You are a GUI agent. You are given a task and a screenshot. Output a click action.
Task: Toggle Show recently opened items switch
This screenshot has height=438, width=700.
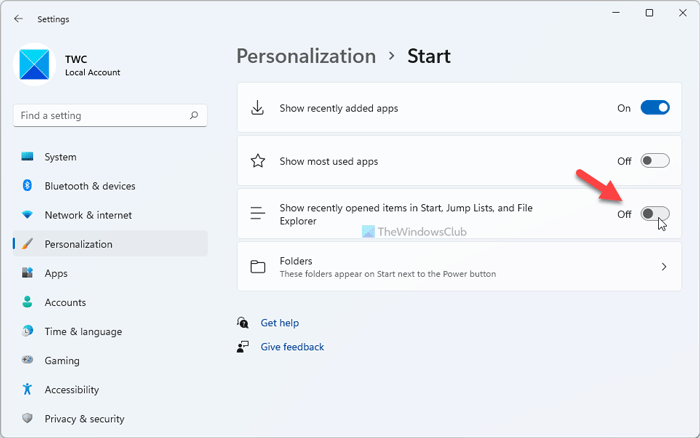click(655, 214)
